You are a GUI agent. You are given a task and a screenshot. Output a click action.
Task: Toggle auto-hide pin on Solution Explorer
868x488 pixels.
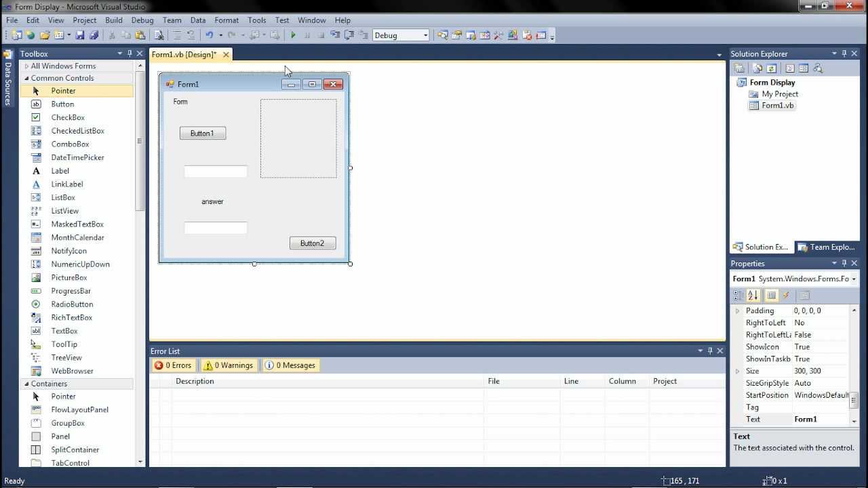(844, 54)
